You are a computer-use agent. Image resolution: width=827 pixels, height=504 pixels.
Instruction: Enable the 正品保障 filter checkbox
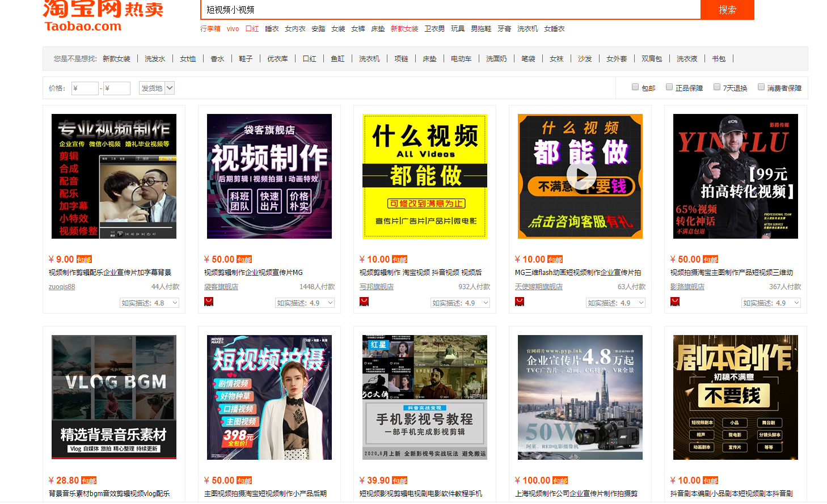pos(669,87)
